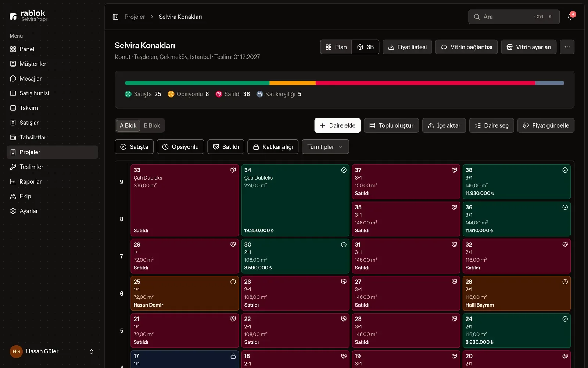Open the more options ellipsis menu
Screen dimensions: 588x368
pyautogui.click(x=567, y=47)
